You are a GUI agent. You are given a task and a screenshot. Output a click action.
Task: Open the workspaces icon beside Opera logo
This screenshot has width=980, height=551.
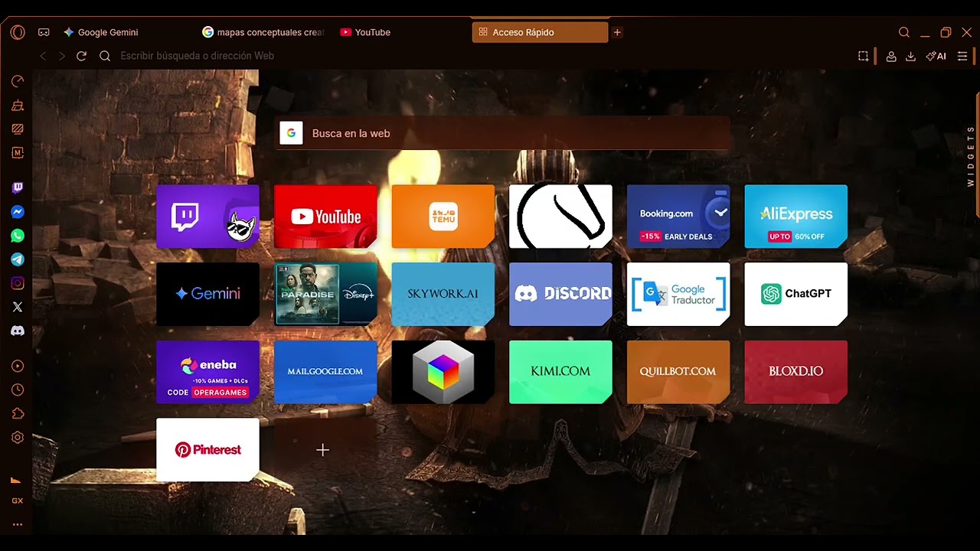tap(44, 32)
